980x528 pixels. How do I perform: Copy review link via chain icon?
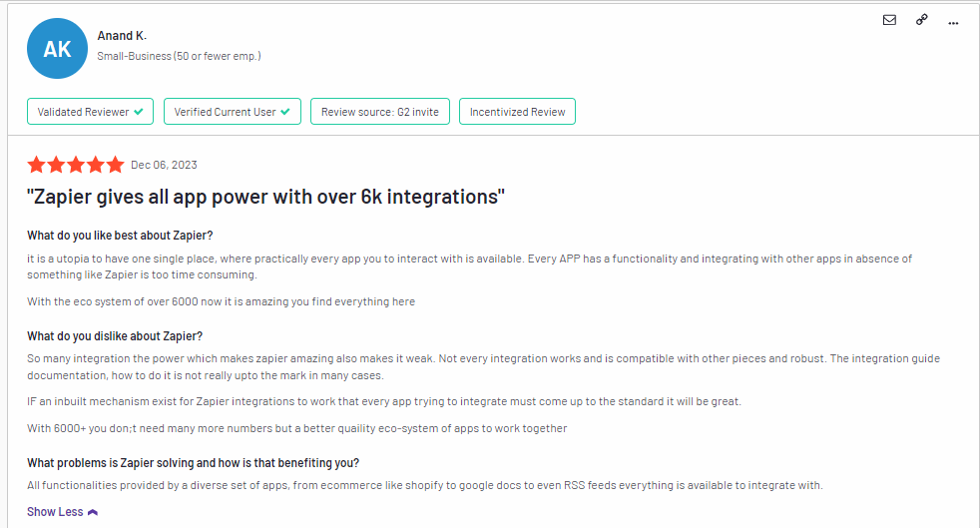pyautogui.click(x=922, y=20)
